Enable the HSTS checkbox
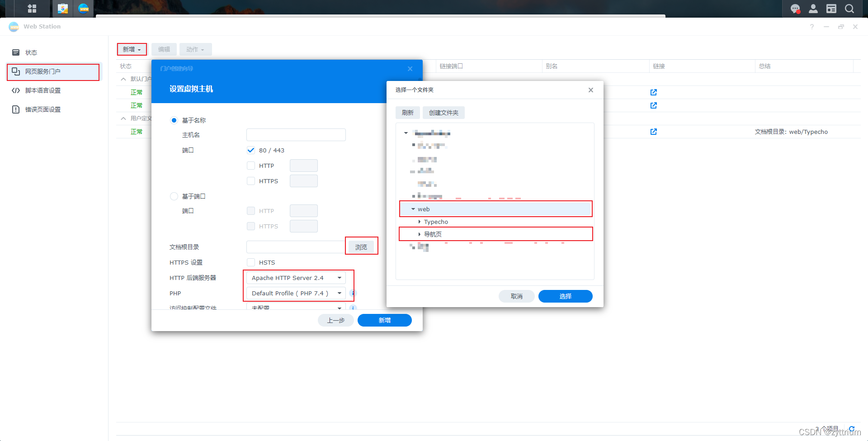Image resolution: width=868 pixels, height=441 pixels. coord(251,262)
